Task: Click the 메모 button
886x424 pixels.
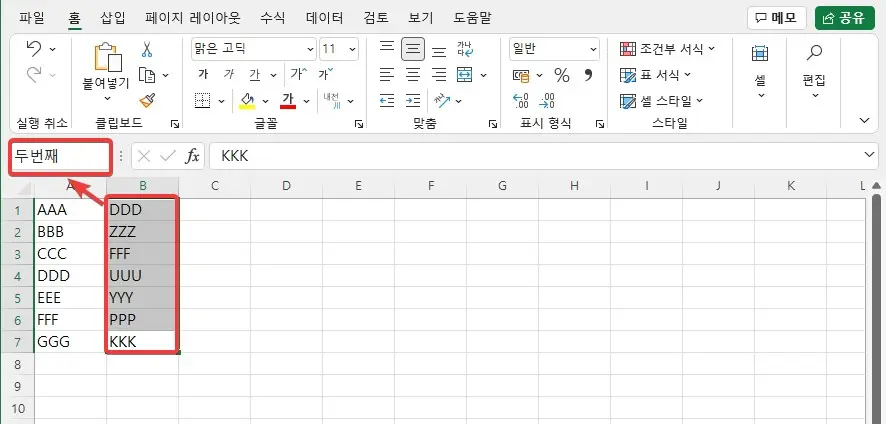Action: click(776, 18)
